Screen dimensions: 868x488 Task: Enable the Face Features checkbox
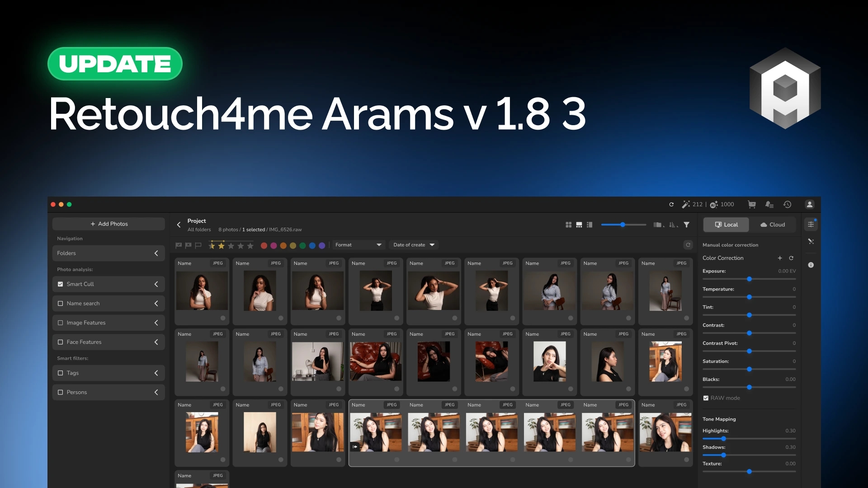[61, 342]
